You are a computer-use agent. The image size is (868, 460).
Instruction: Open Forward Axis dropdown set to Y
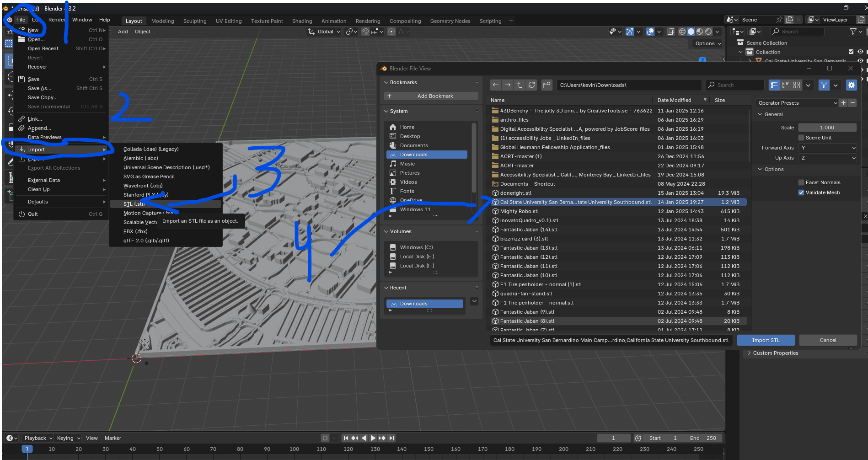827,148
